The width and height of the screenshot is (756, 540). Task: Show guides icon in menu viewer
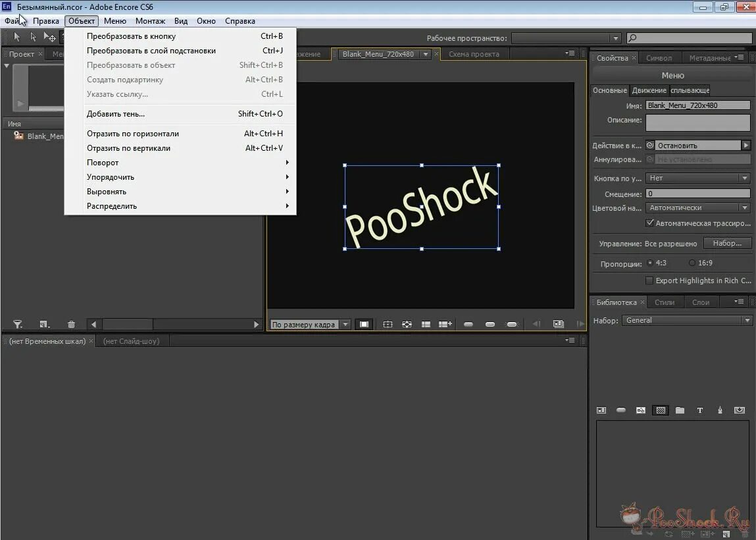407,324
